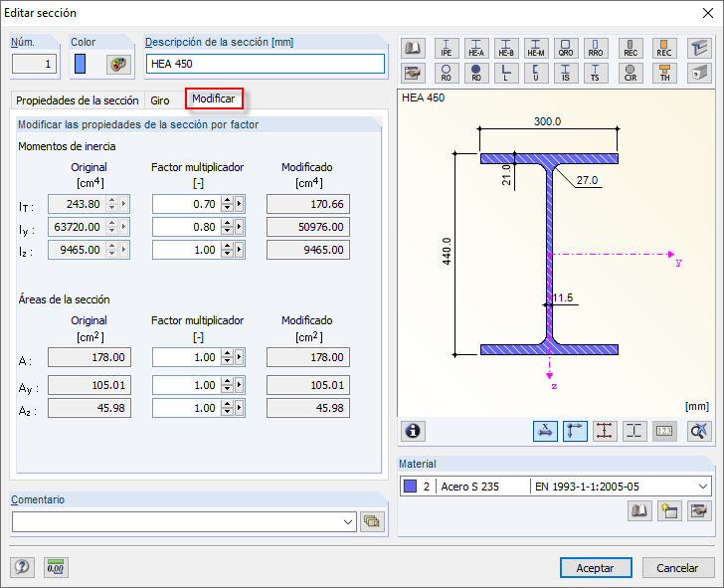Select the gray REC rectangle section icon
The width and height of the screenshot is (724, 588).
(631, 48)
